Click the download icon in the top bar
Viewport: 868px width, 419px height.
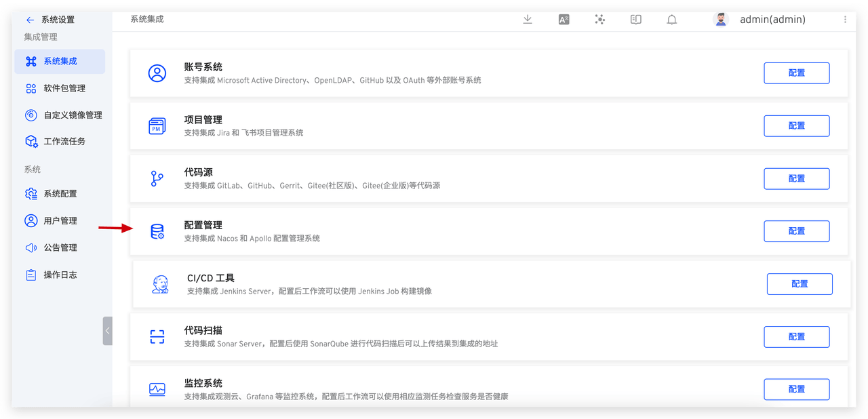tap(528, 19)
